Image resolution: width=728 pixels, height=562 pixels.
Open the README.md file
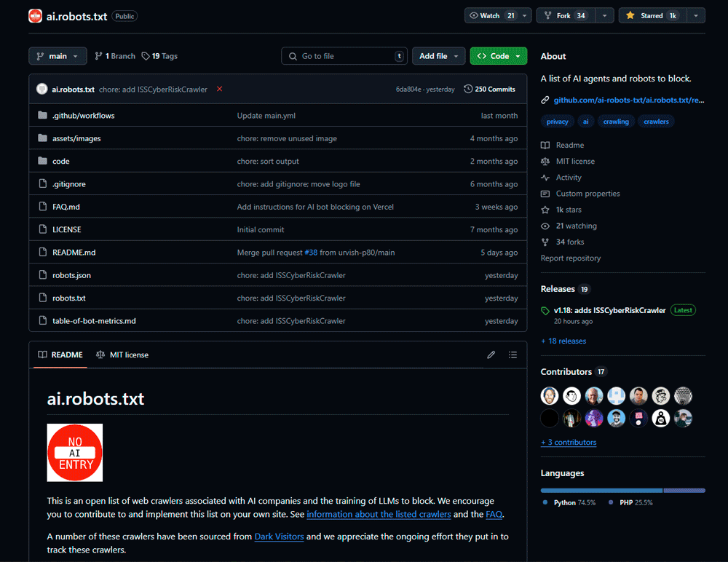point(74,252)
